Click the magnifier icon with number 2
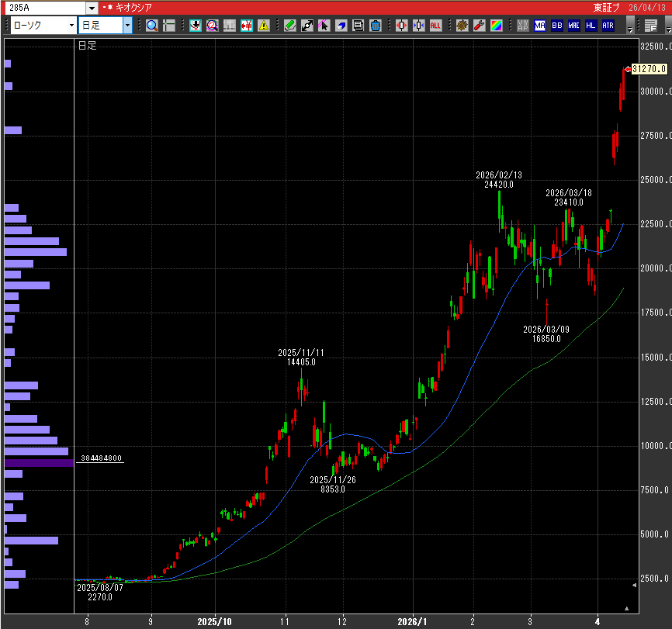Viewport: 672px width, 629px height. (212, 26)
